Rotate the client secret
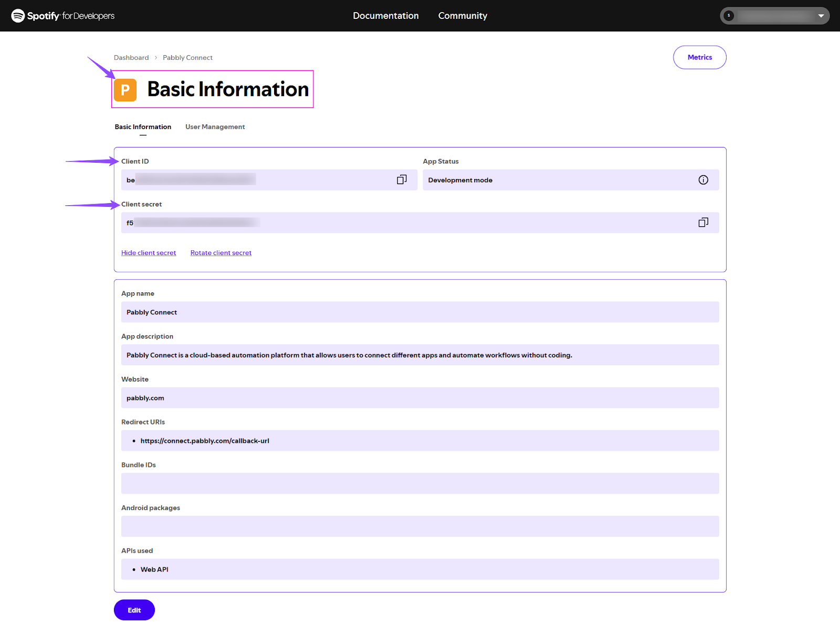Image resolution: width=840 pixels, height=634 pixels. click(x=220, y=253)
